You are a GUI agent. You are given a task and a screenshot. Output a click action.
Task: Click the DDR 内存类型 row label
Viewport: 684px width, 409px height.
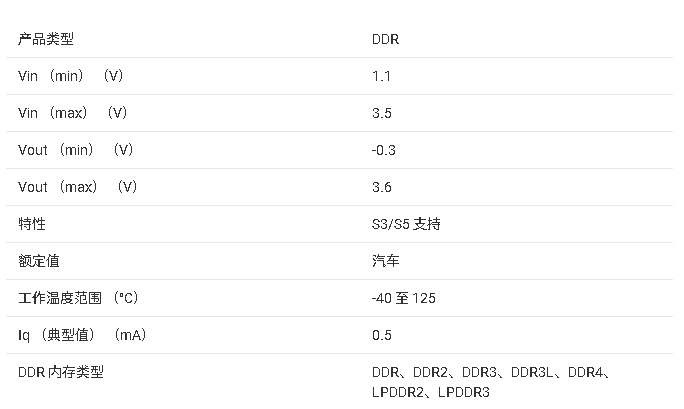tap(61, 372)
